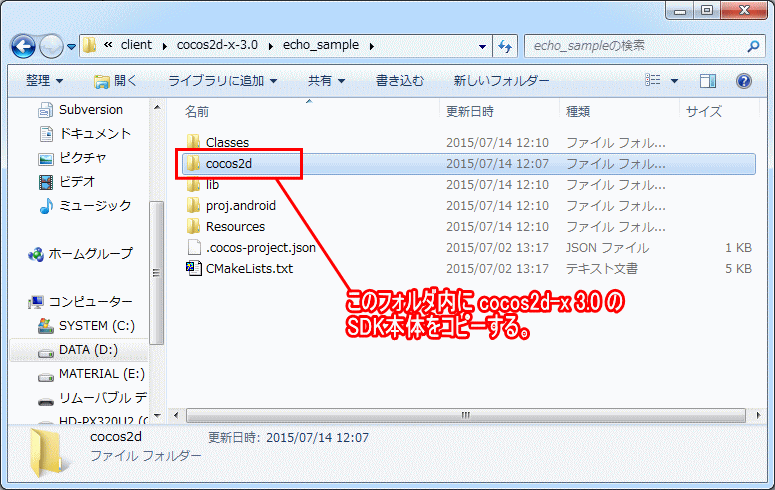The height and width of the screenshot is (490, 775).
Task: Sort by 名前 column header
Action: click(197, 112)
